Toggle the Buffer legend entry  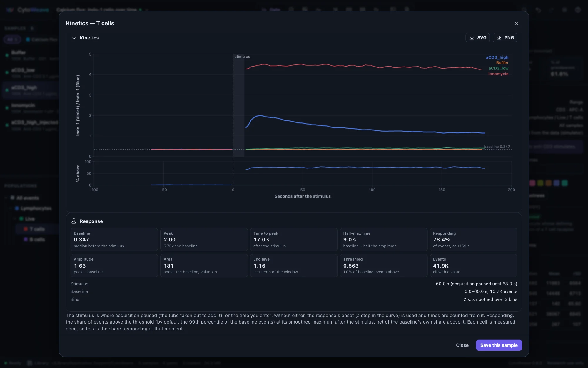point(502,63)
